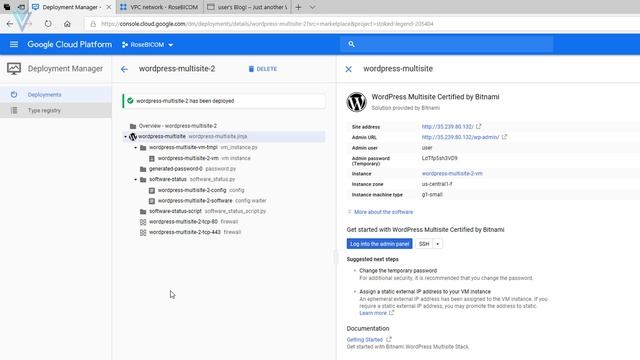
Task: Open Type registry in the sidebar
Action: (x=44, y=111)
